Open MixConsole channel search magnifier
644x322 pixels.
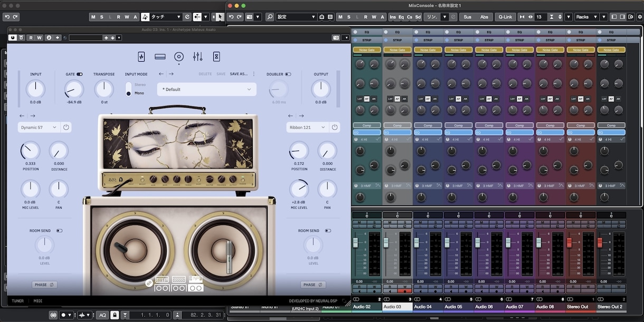(x=270, y=17)
